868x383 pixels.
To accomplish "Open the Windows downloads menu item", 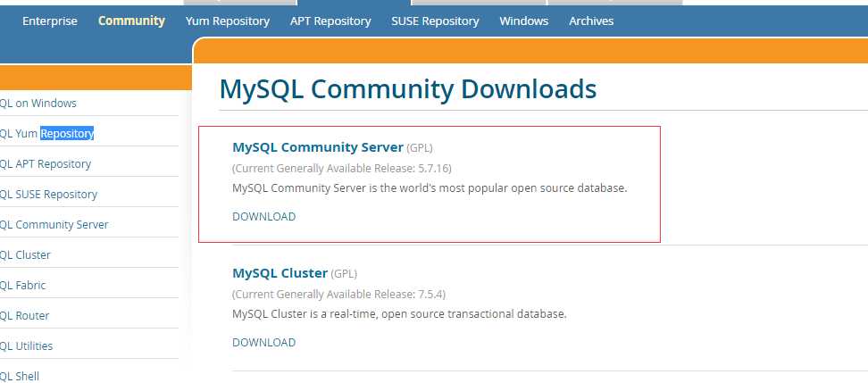I will pos(523,21).
